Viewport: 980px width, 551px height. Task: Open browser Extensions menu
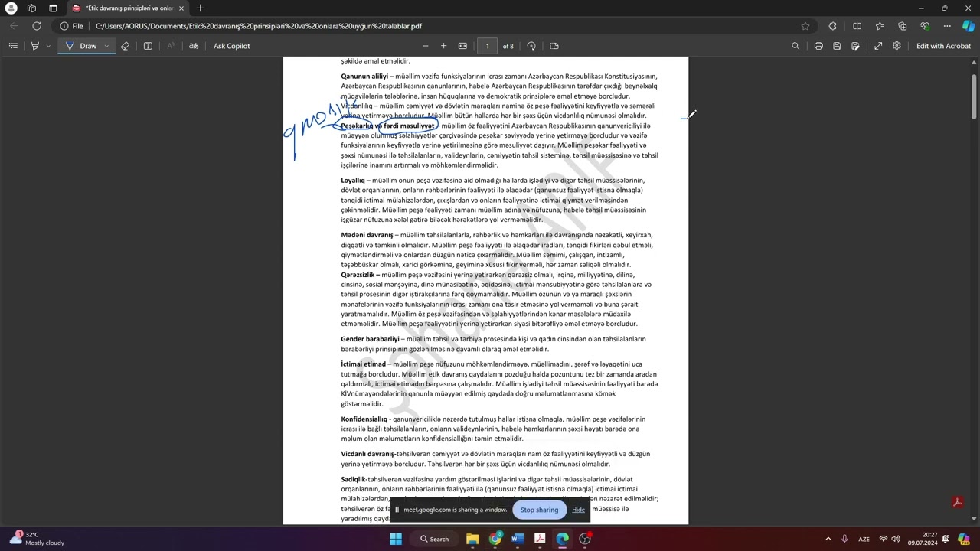[x=833, y=26]
